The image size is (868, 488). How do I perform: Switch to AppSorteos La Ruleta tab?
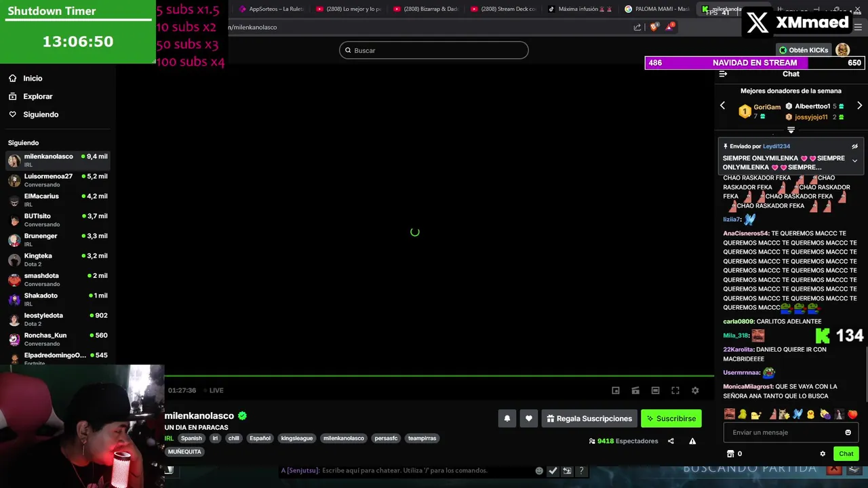coord(271,9)
